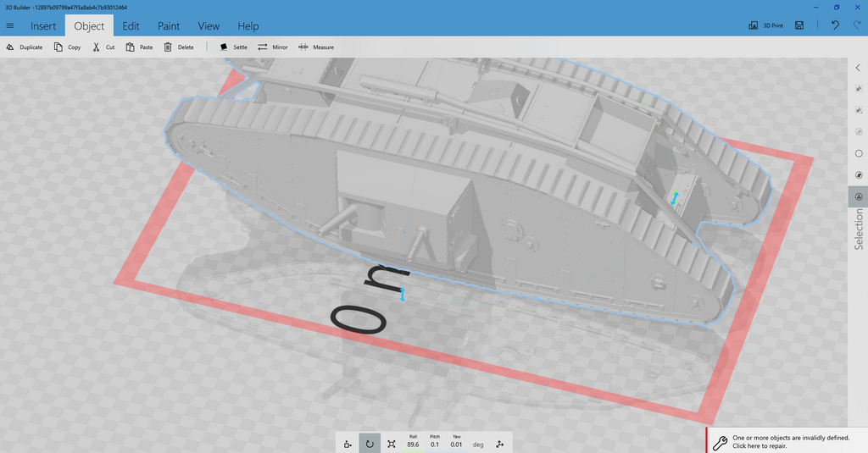Click the Settle object icon

coord(224,47)
